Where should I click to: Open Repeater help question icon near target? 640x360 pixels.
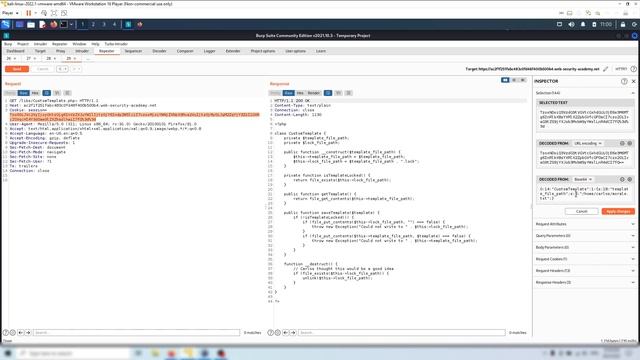click(x=633, y=69)
